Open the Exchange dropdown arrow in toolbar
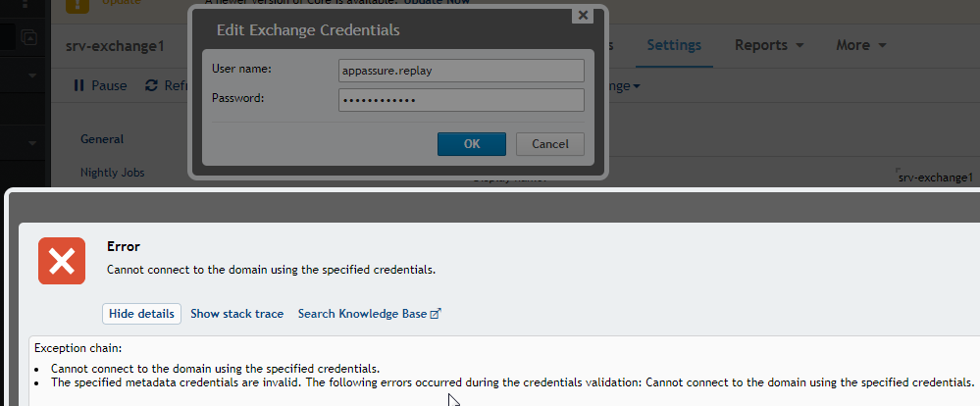 (x=637, y=86)
